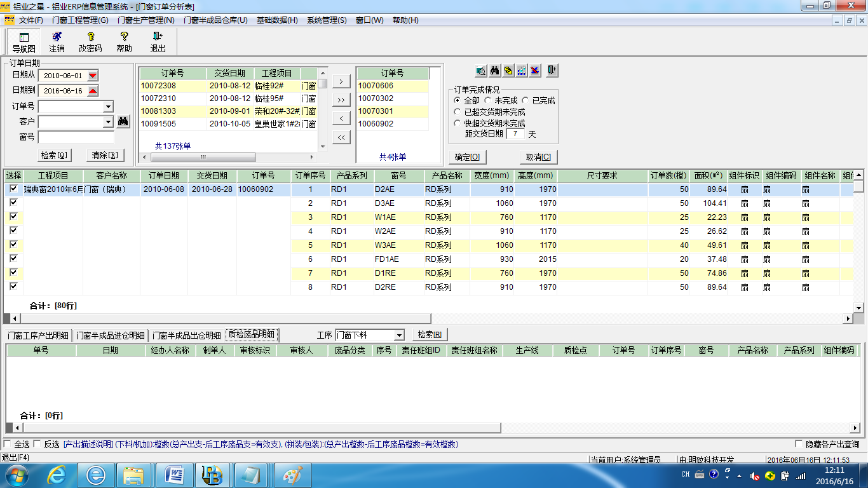Click the magnifier preview icon above 订单完成情况
Screen dimensions: 868x488
point(481,71)
